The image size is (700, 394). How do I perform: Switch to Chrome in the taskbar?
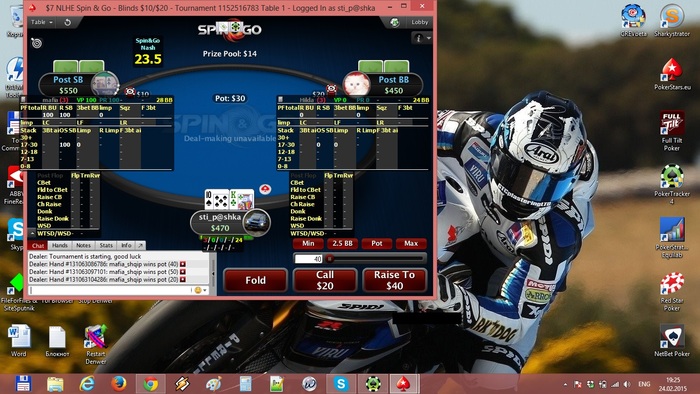pos(150,384)
